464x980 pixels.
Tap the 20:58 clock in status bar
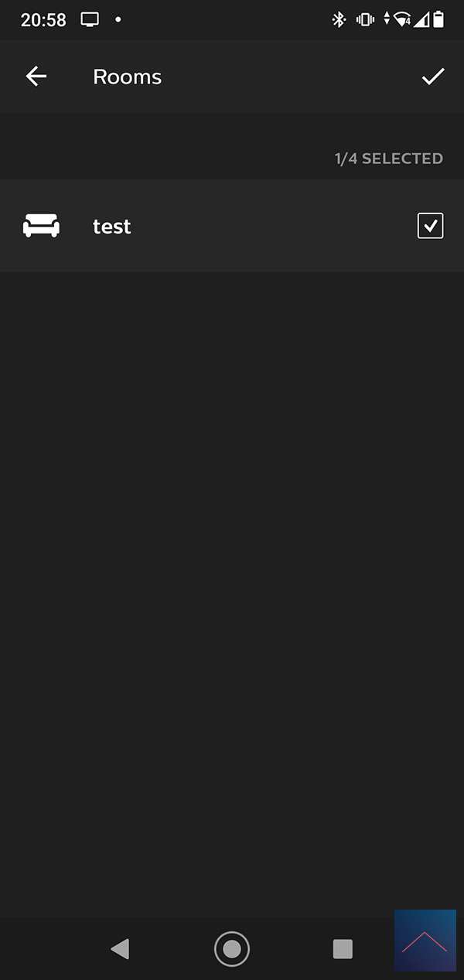43,20
